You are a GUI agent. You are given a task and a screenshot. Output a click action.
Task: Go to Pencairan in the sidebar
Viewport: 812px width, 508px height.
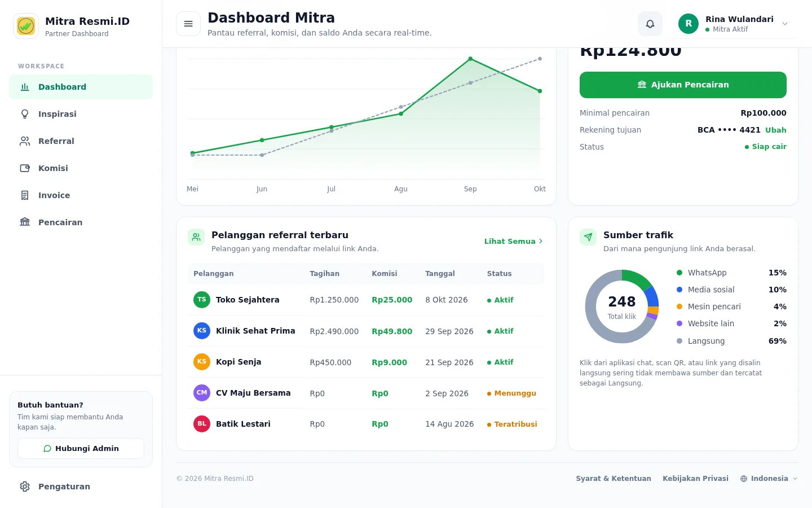[x=81, y=222]
